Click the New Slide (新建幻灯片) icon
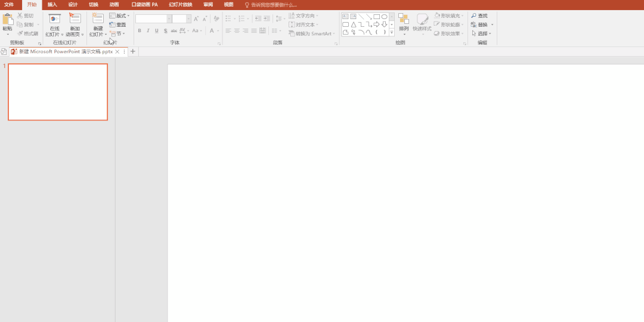This screenshot has width=644, height=322. point(98,18)
